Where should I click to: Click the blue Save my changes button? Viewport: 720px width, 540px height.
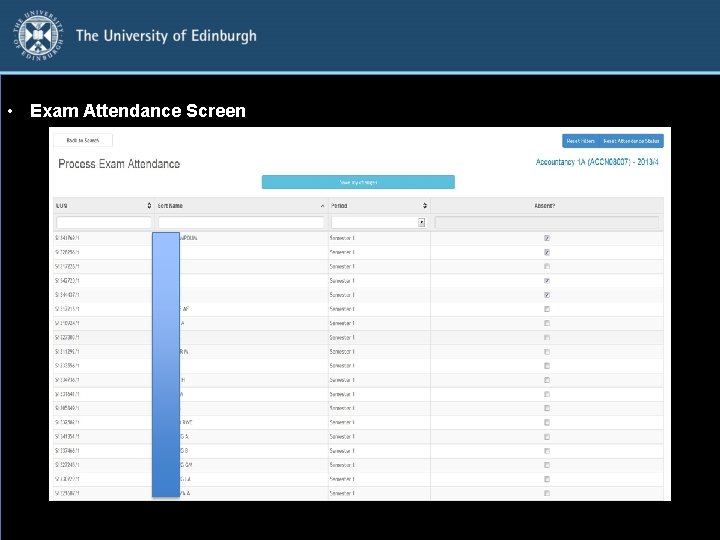(x=358, y=182)
